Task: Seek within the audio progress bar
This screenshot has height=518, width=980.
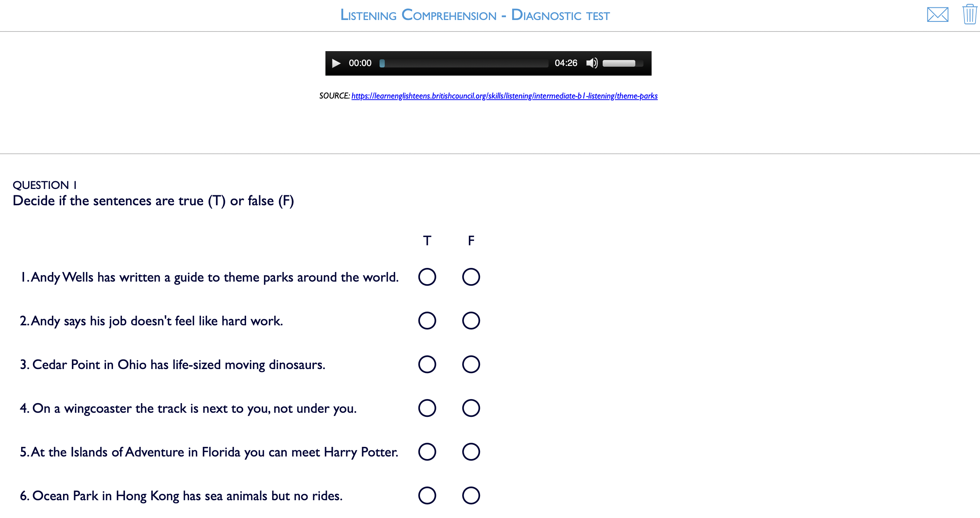Action: tap(464, 63)
